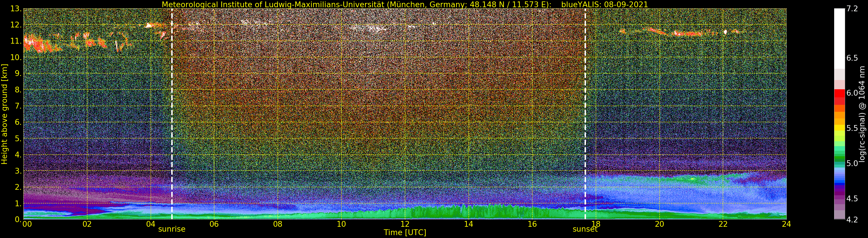This screenshot has height=238, width=868.
Task: Click the height axis tick label '8.'
Action: click(x=18, y=90)
